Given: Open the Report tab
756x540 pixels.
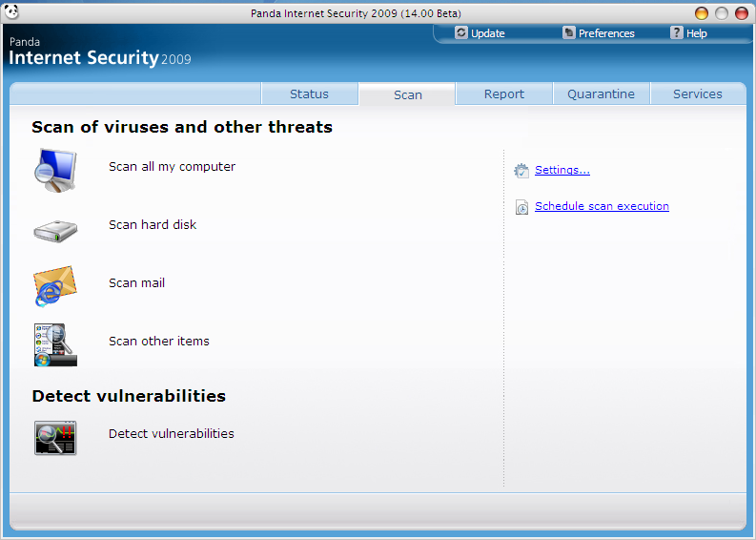Looking at the screenshot, I should (x=503, y=94).
